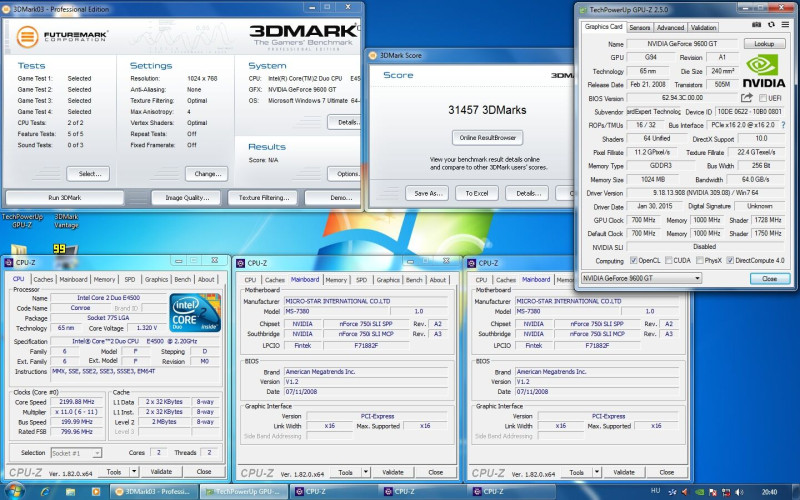Click the Texture Filtering... button
This screenshot has width=800, height=500.
click(x=264, y=197)
